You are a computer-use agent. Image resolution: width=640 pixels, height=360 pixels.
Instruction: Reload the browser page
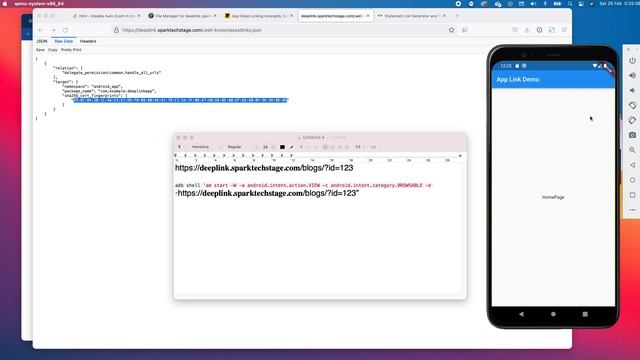click(65, 30)
